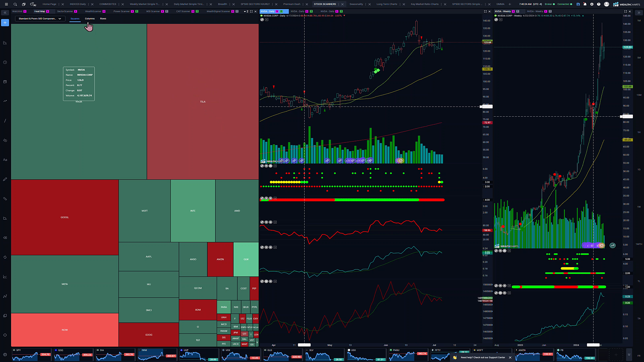Toggle T badge on active NVDA - Weekly tab
The width and height of the screenshot is (644, 362).
click(518, 11)
